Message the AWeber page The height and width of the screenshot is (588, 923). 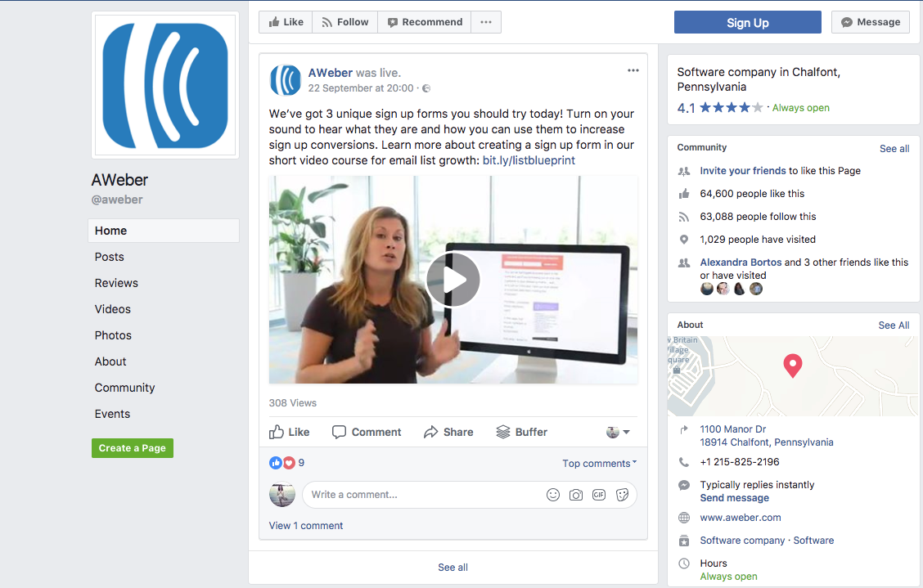pos(871,22)
